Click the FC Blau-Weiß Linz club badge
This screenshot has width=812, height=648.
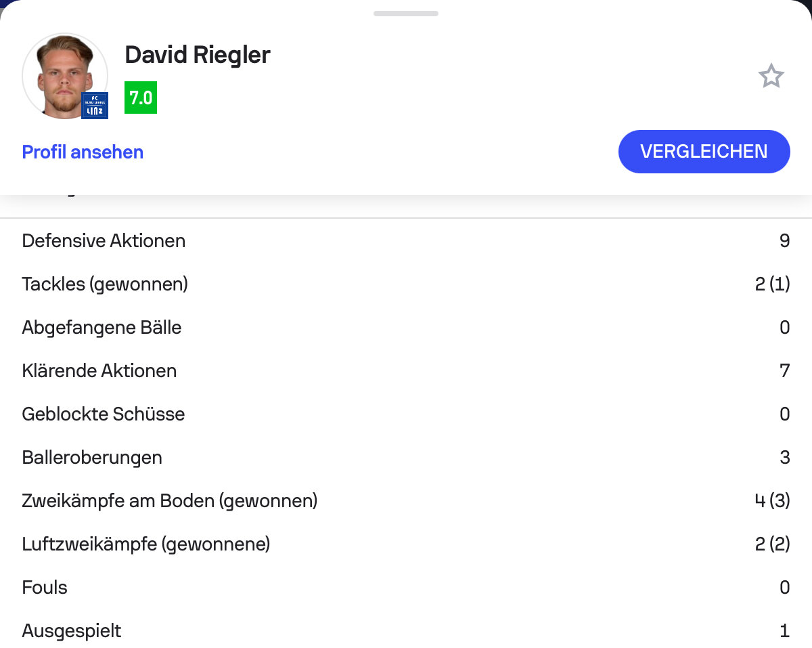tap(95, 106)
